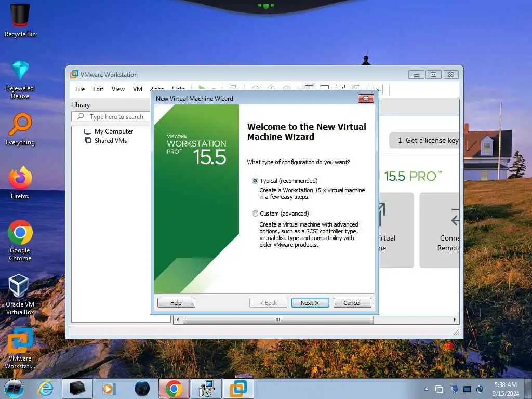Click the horizontal scrollbar thumb in VMware window

point(278,320)
